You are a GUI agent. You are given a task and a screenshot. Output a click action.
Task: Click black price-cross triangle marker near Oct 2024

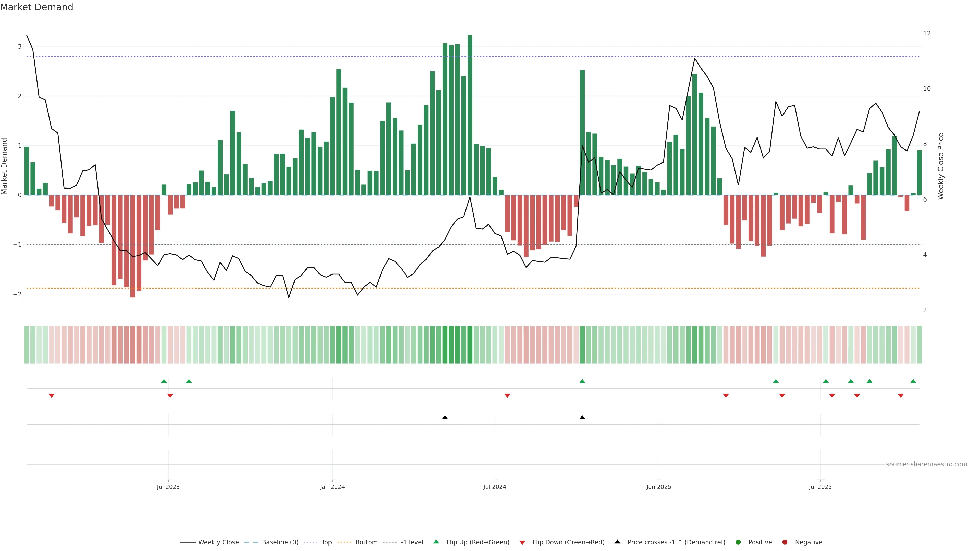coord(582,418)
